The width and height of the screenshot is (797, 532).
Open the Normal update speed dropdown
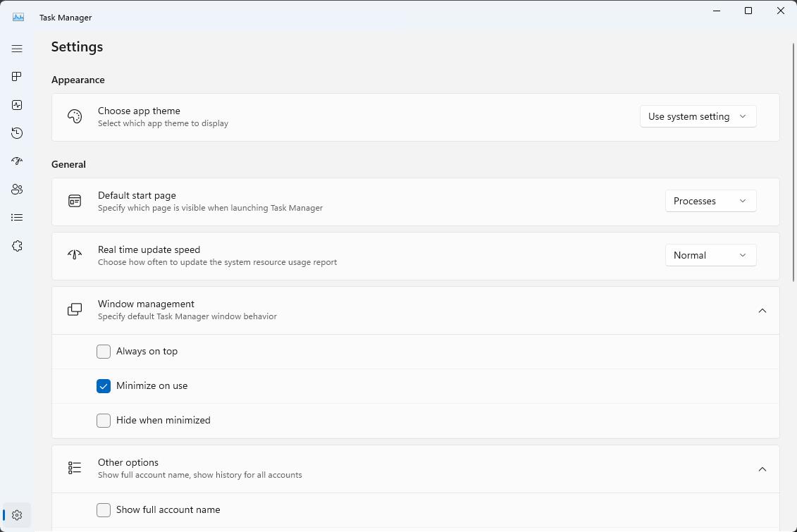[x=710, y=255]
